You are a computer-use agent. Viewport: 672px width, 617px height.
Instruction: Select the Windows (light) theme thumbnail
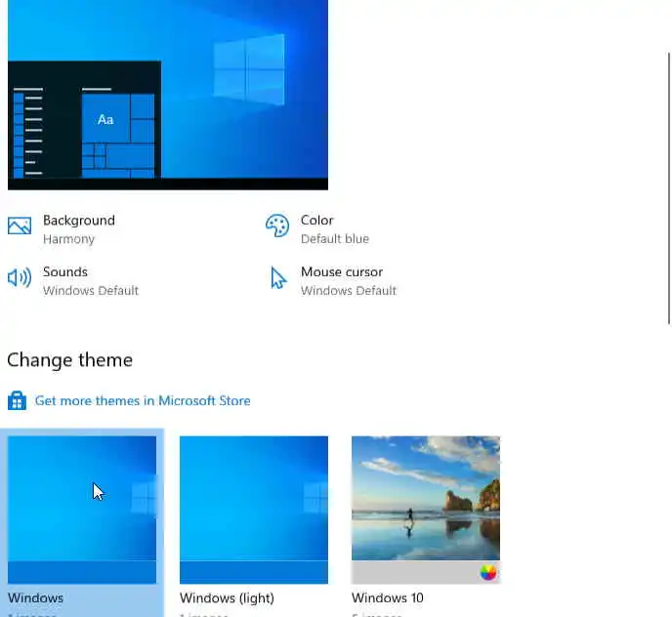click(x=254, y=510)
